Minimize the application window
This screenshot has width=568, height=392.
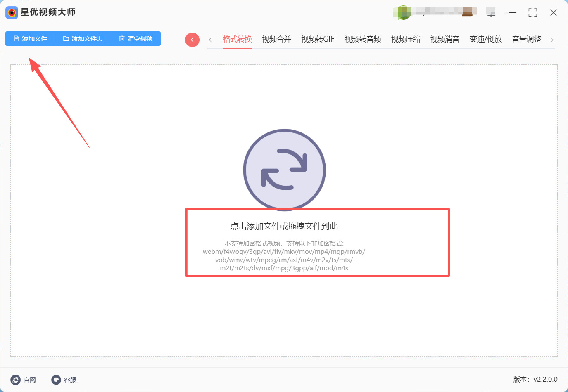513,13
